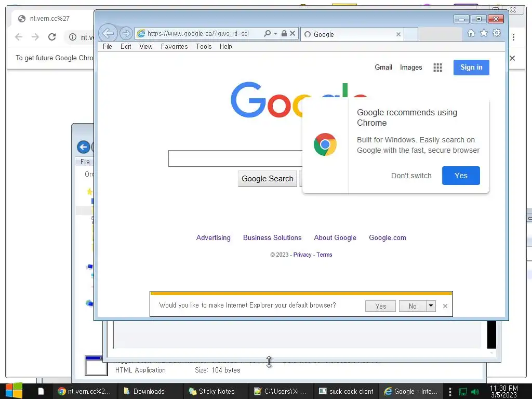
Task: Click the Chrome reload button
Action: 51,37
